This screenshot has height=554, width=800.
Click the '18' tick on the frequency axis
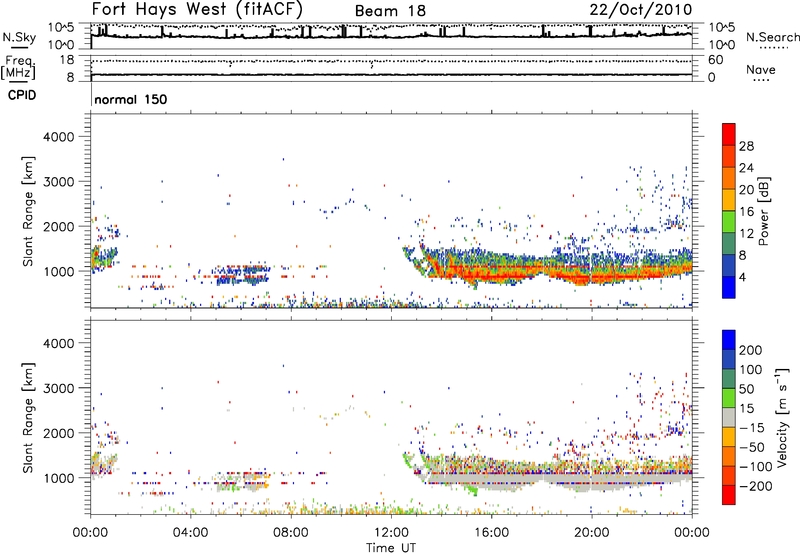tap(66, 60)
